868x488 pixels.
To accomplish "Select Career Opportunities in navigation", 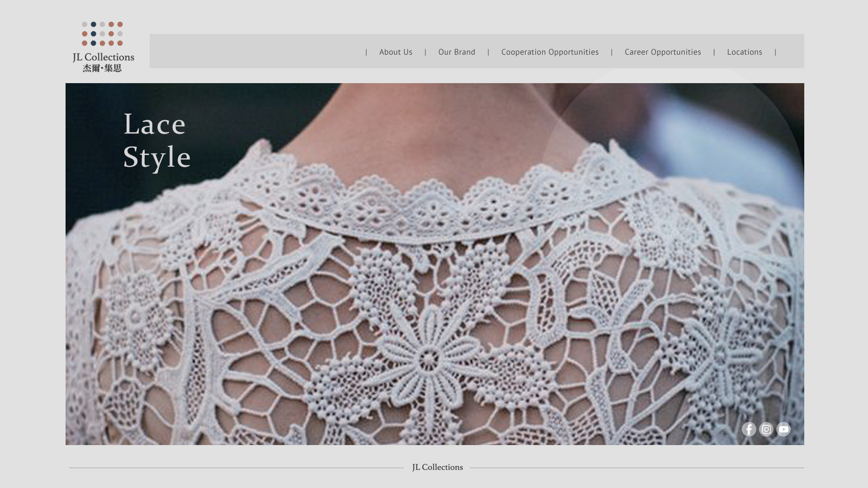I will coord(663,52).
